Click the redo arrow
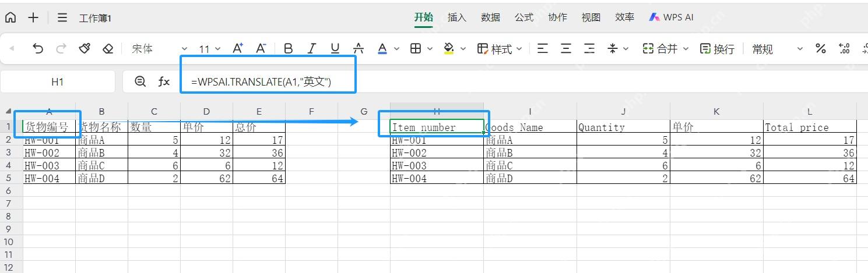This screenshot has width=868, height=273. pyautogui.click(x=61, y=49)
